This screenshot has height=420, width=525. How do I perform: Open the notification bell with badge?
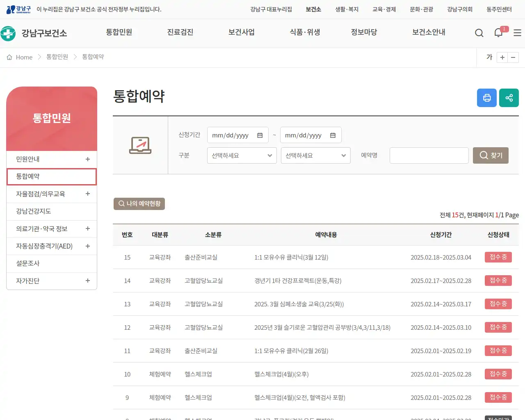coord(498,32)
